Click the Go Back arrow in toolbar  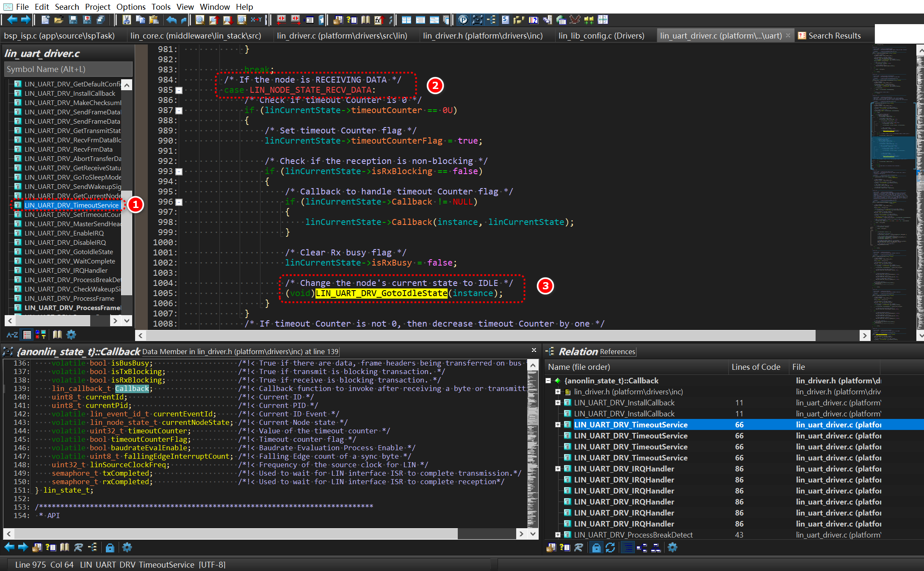point(12,19)
